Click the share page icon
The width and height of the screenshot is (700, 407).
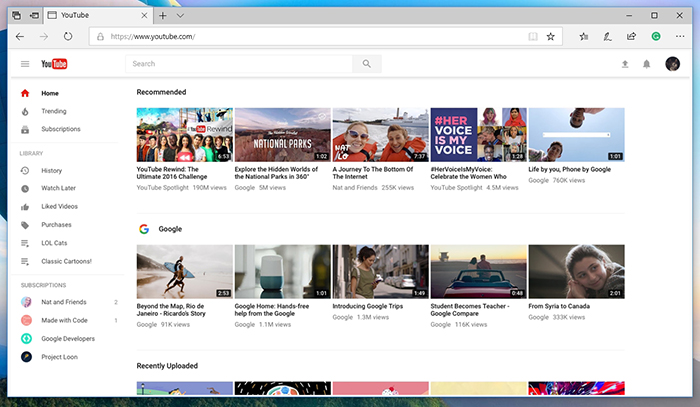(631, 37)
